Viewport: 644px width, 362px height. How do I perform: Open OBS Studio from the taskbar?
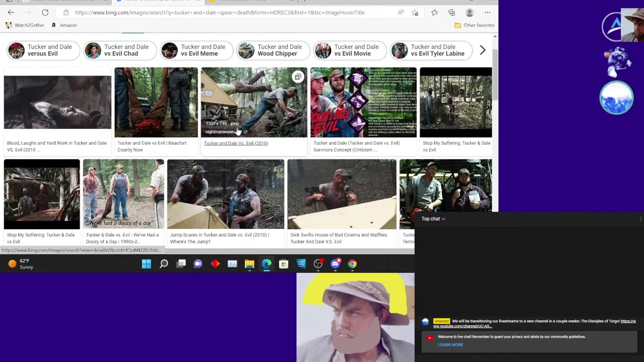pos(318,264)
